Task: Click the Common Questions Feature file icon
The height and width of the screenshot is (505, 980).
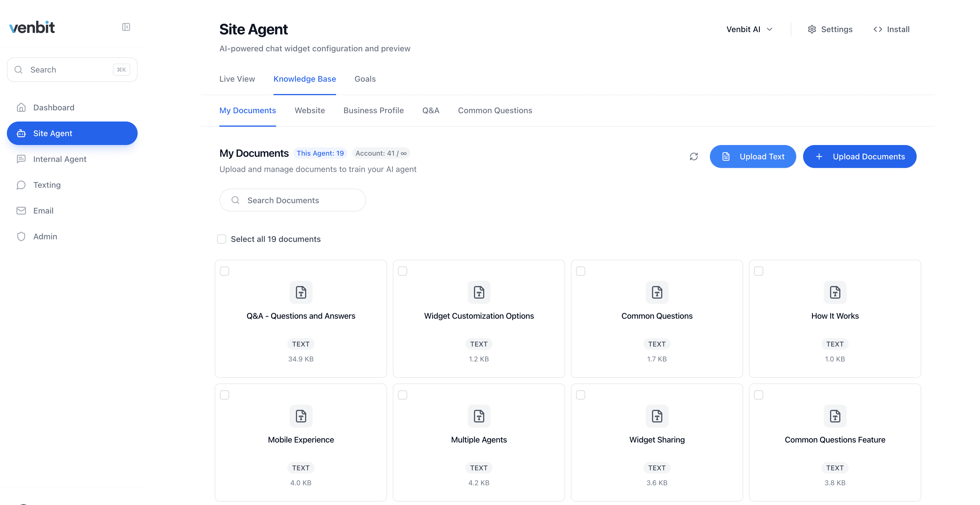Action: (835, 416)
